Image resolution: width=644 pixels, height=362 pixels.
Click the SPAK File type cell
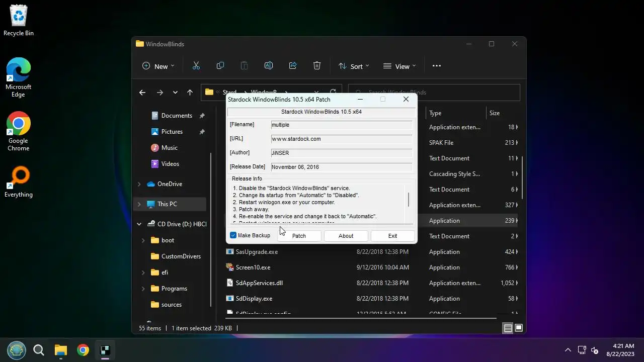[441, 143]
